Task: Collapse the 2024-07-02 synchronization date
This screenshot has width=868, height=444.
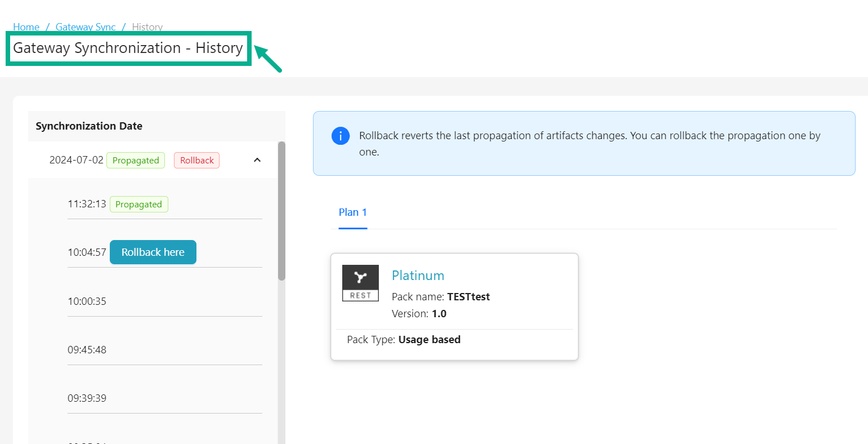Action: click(x=257, y=160)
